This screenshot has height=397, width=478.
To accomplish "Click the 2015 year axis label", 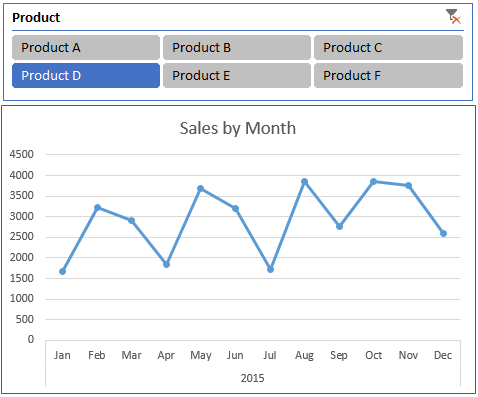I will 253,378.
